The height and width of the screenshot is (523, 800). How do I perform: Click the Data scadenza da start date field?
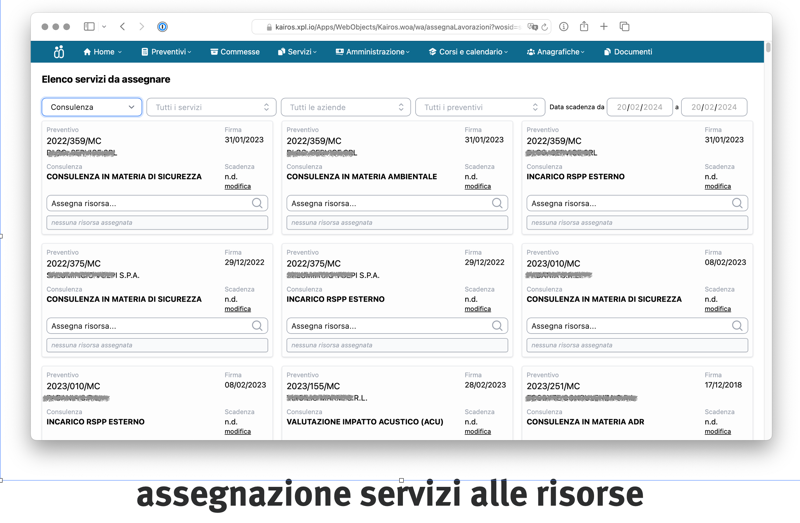point(640,107)
